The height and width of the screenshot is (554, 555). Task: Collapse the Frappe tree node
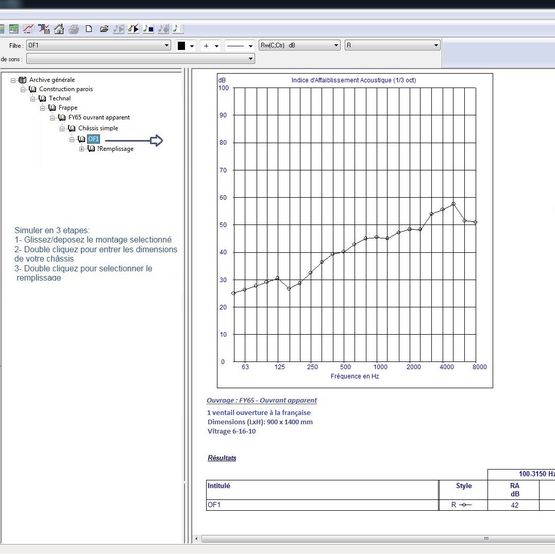43,108
